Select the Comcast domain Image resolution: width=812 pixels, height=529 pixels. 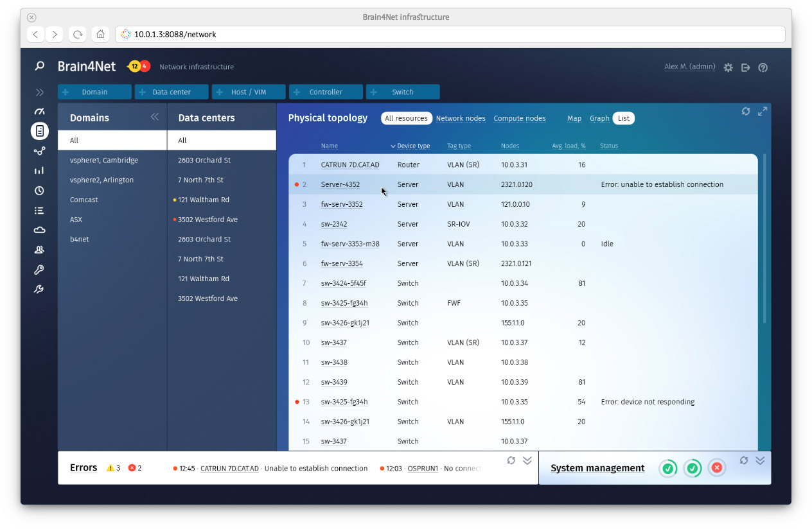pos(84,200)
